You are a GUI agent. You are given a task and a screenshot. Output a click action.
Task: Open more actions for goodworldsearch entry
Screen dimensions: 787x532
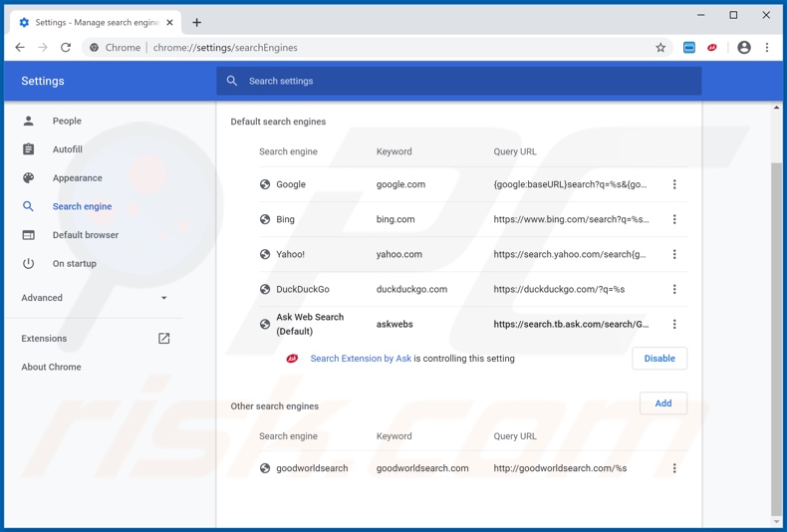(x=674, y=468)
